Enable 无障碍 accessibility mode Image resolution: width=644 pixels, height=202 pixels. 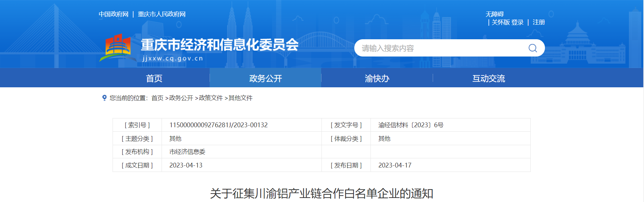495,14
